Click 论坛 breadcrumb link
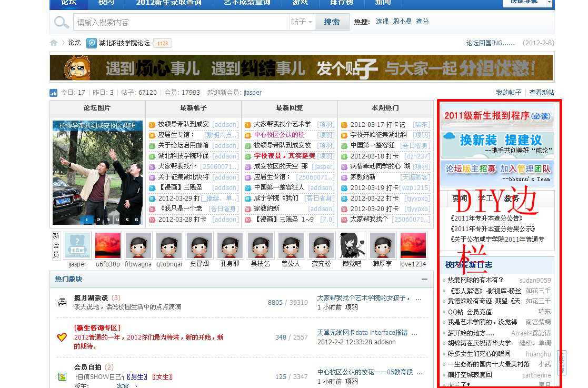The width and height of the screenshot is (588, 388). (x=74, y=43)
